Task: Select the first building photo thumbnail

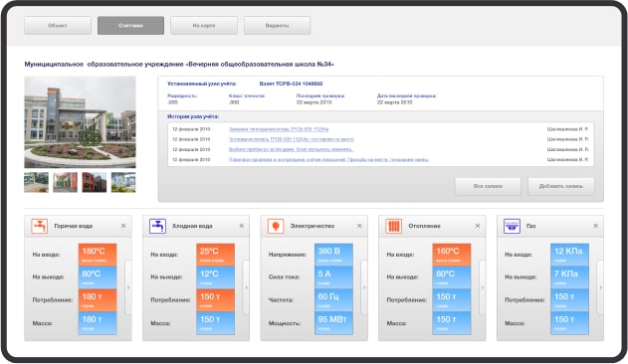Action: point(36,182)
